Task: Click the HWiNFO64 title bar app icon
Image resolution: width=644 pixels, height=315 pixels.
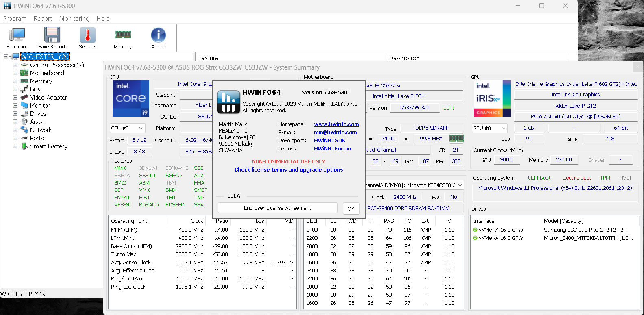Action: (x=7, y=6)
